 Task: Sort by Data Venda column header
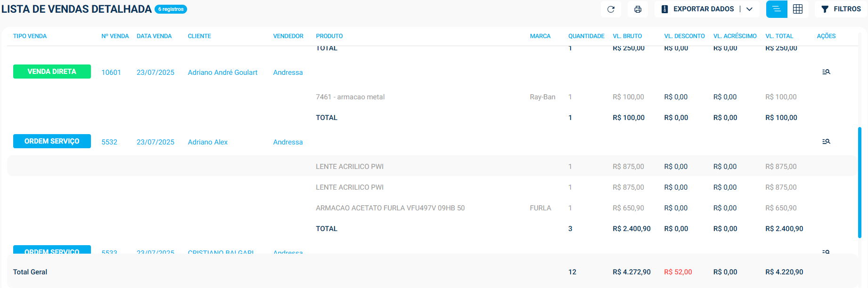154,36
